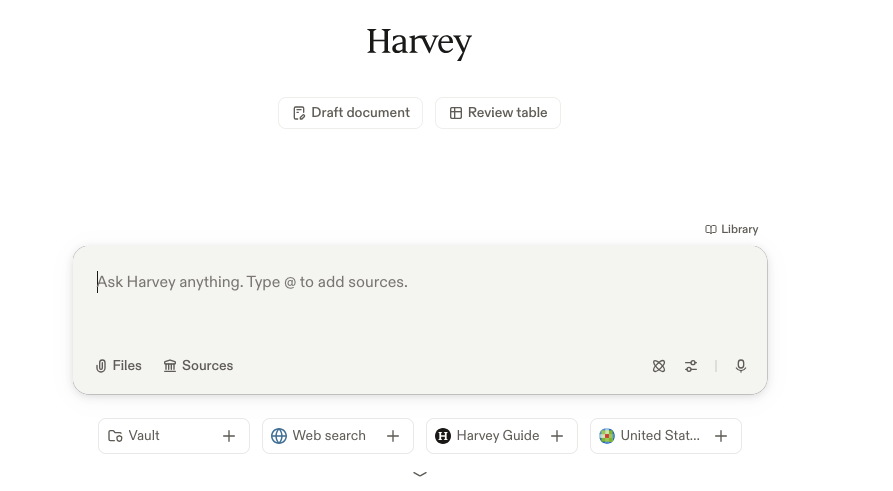Add Harvey Guide with plus button
Image resolution: width=893 pixels, height=491 pixels.
click(557, 436)
